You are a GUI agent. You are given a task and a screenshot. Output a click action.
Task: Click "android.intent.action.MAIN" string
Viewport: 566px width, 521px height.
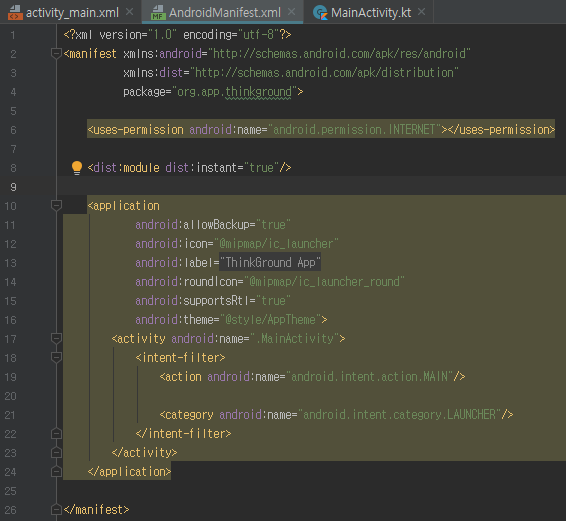pyautogui.click(x=369, y=377)
